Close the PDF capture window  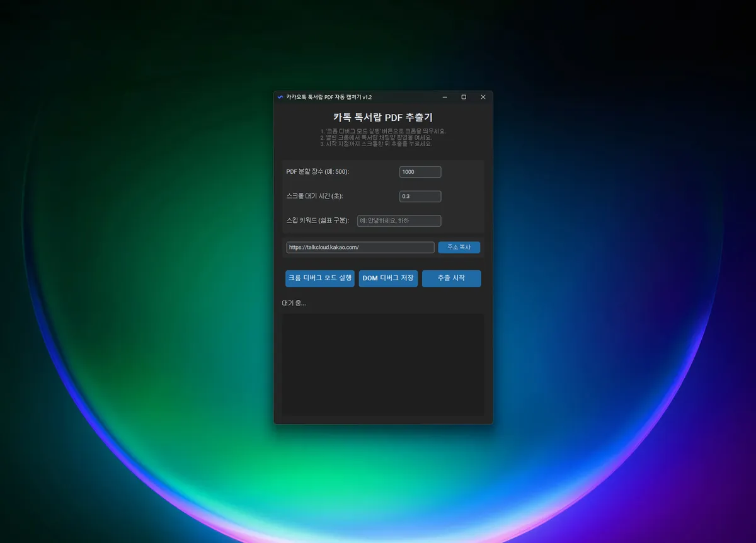click(483, 97)
